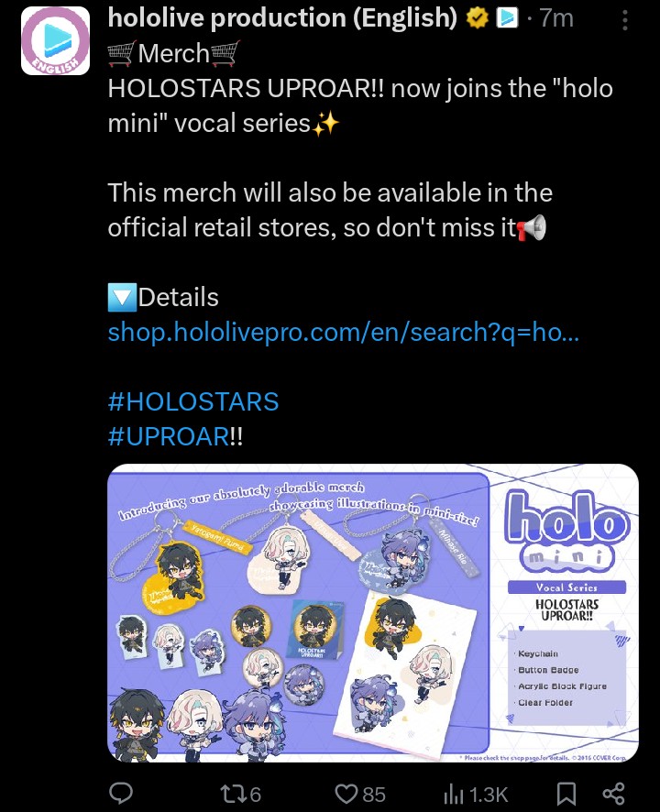The width and height of the screenshot is (660, 812).
Task: Click the 7m post timestamp
Action: (556, 18)
